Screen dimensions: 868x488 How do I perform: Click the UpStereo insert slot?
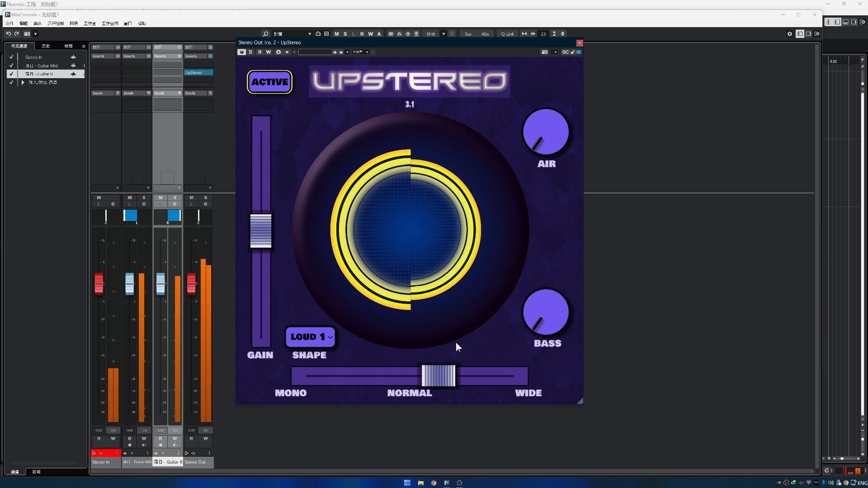point(198,73)
